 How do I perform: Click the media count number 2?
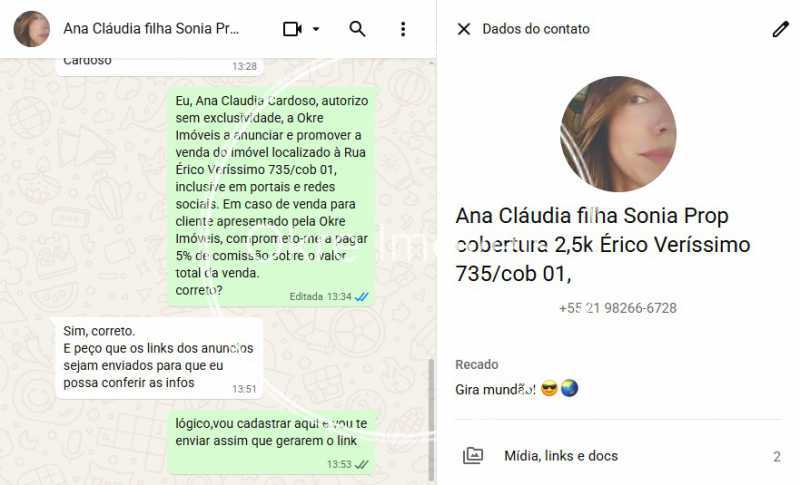click(x=777, y=456)
